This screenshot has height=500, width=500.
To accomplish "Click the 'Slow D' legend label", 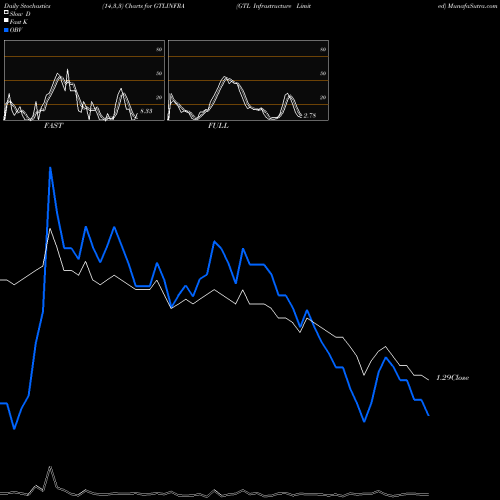I will tap(20, 14).
